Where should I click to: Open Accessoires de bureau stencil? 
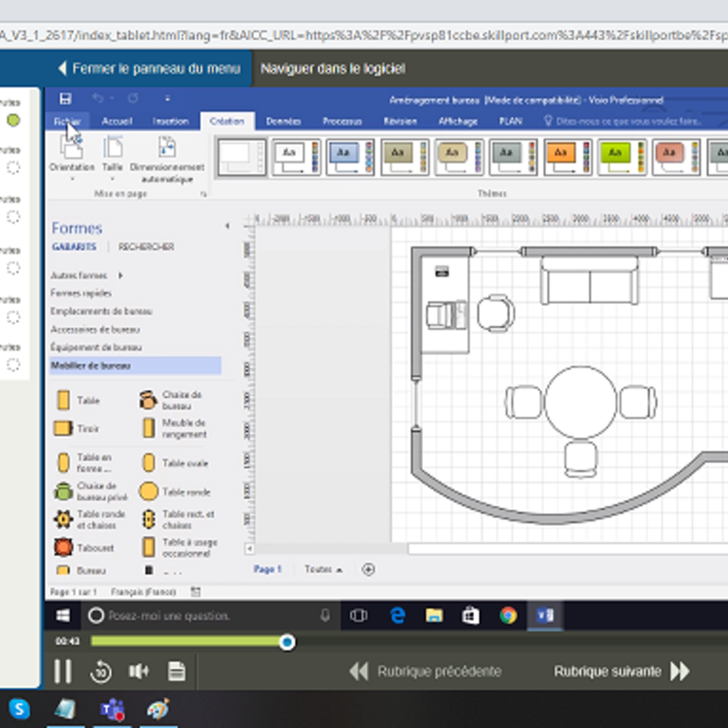tap(95, 329)
